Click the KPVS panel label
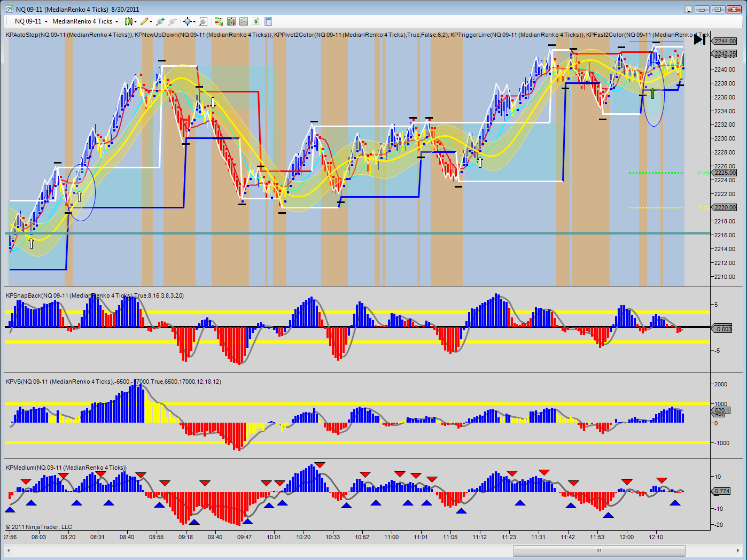 pos(113,382)
